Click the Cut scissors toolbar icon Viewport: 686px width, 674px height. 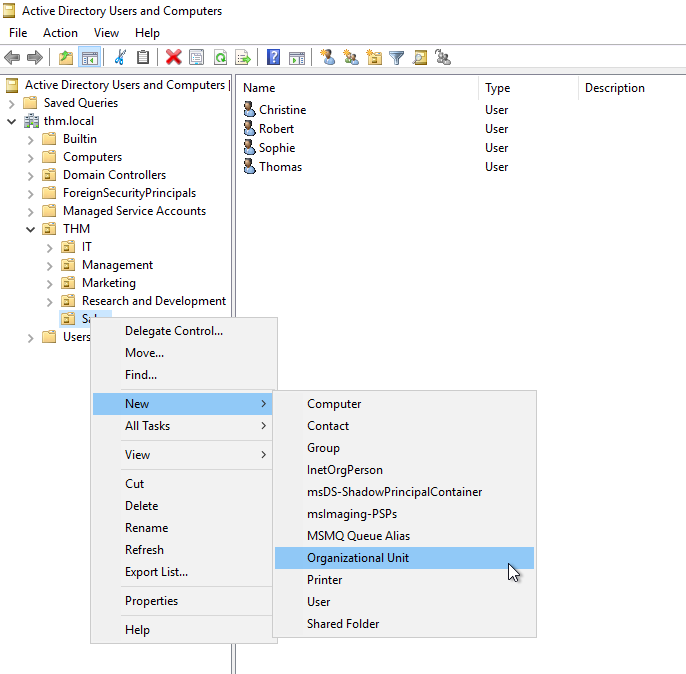121,57
